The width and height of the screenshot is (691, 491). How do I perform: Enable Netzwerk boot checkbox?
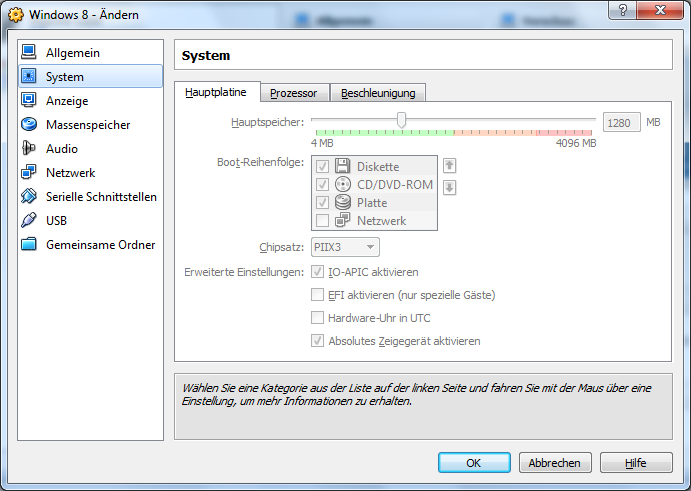coord(322,220)
